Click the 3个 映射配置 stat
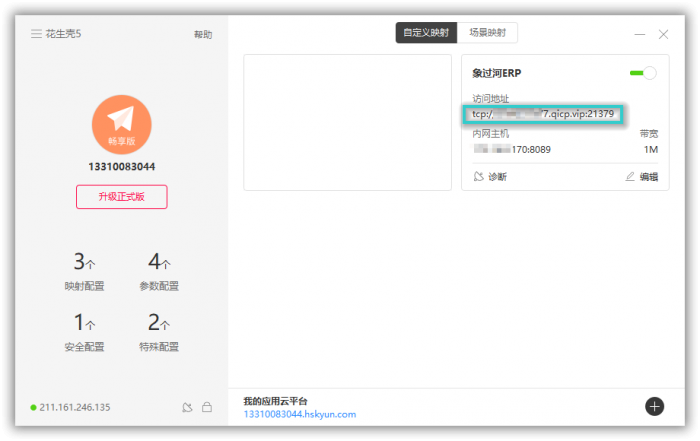Viewport: 700px width, 441px height. pyautogui.click(x=84, y=270)
